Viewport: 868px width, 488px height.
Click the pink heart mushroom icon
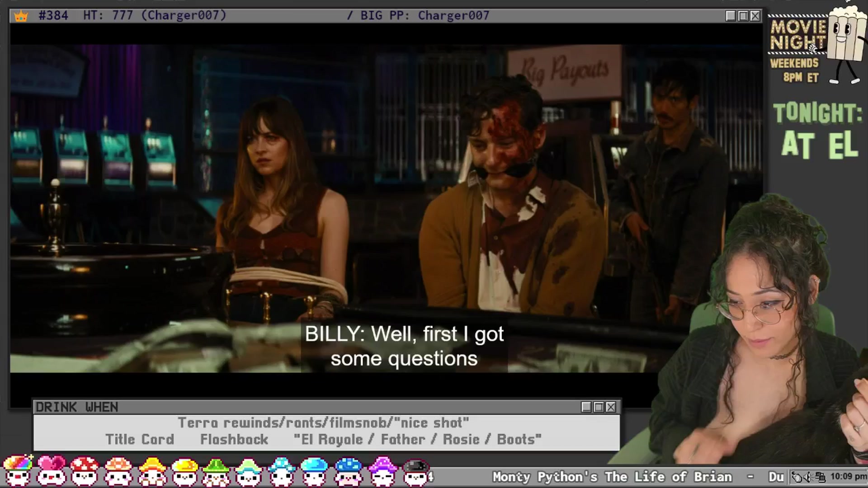pos(51,470)
